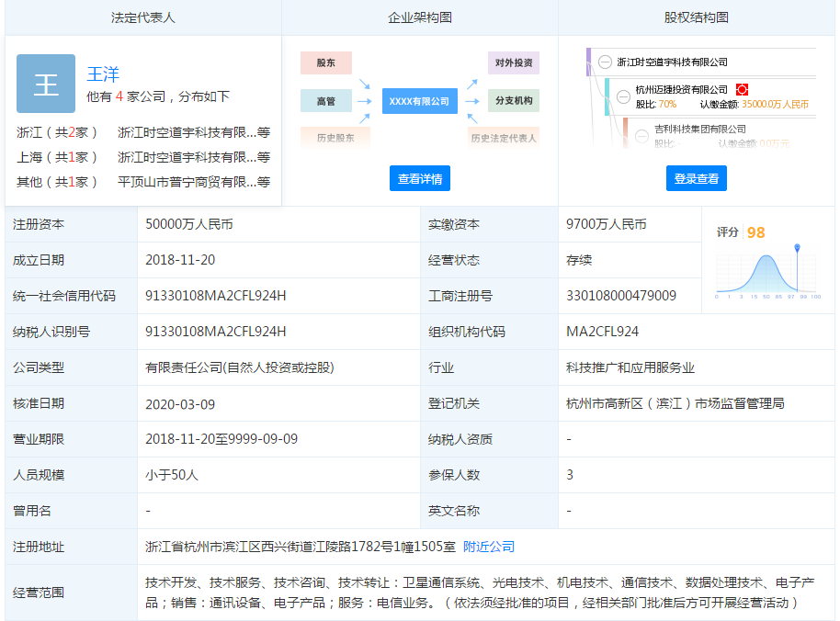Click 吉利科技集团有限公司 shareholder name

700,129
